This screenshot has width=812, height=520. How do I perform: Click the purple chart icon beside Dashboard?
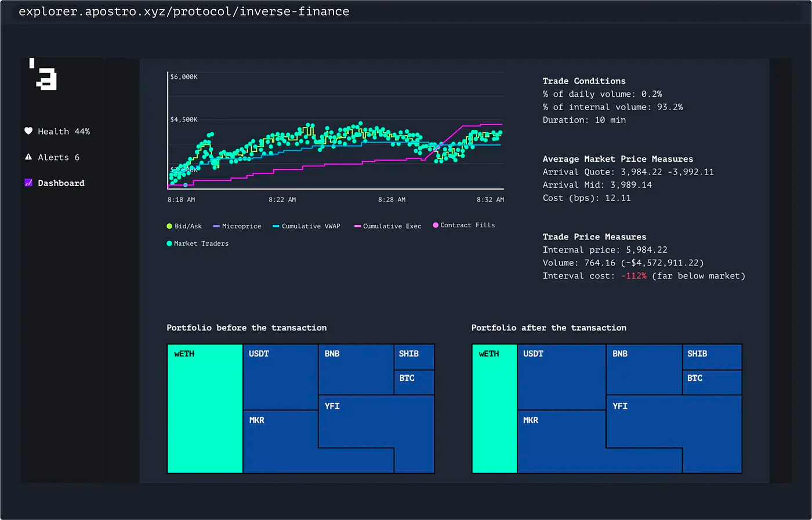(28, 183)
